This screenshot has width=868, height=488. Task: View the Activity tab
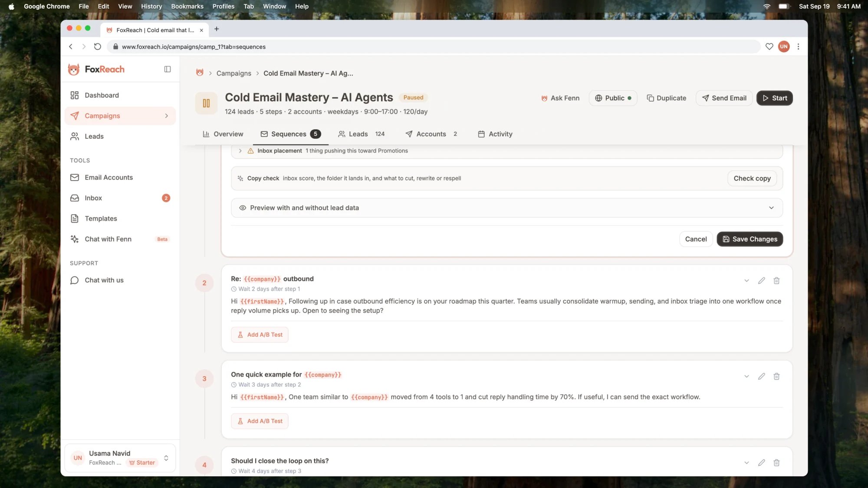(x=495, y=134)
